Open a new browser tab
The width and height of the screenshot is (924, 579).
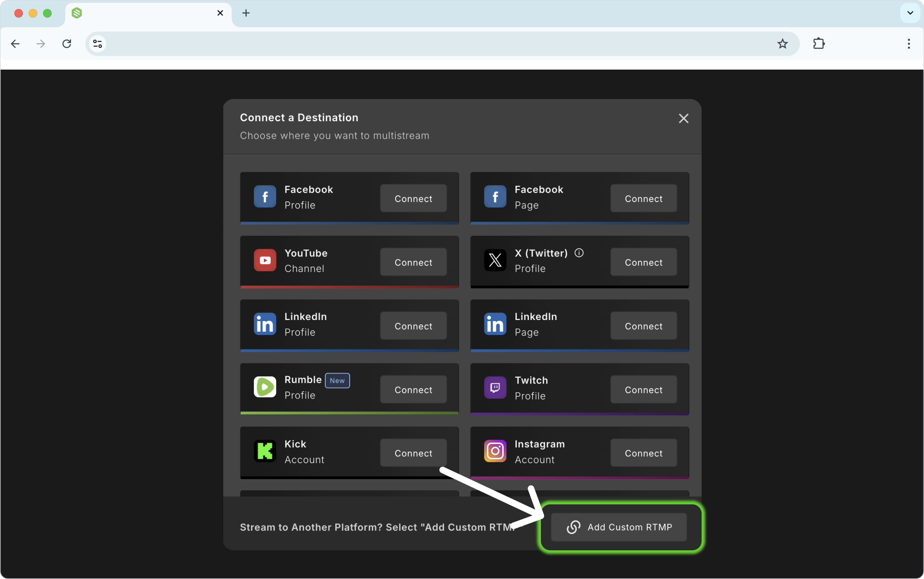[x=246, y=13]
